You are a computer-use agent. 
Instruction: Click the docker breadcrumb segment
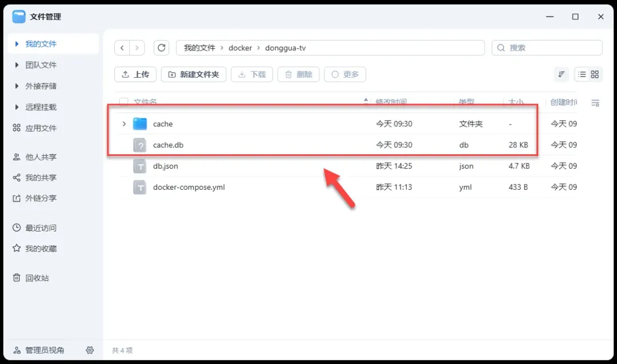240,48
